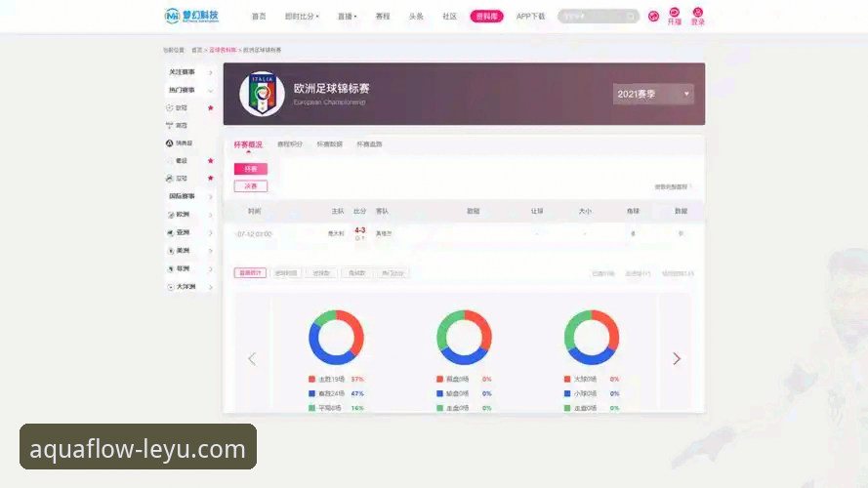The width and height of the screenshot is (868, 488).
Task: Click the 美洲 region icon
Action: [171, 251]
